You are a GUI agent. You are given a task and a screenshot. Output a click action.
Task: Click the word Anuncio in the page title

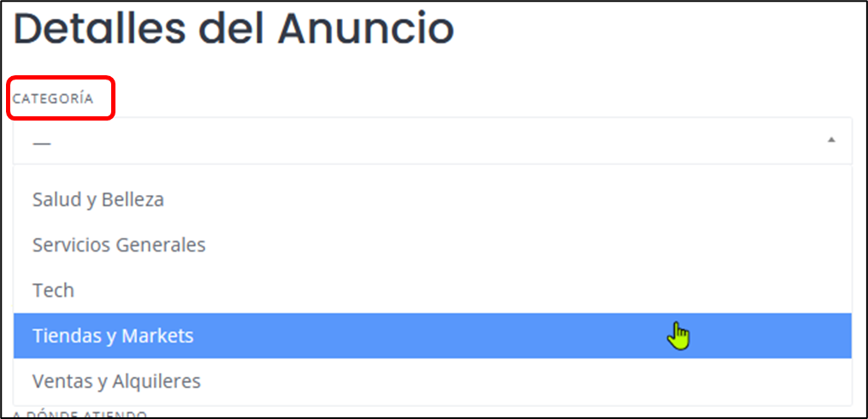[366, 29]
